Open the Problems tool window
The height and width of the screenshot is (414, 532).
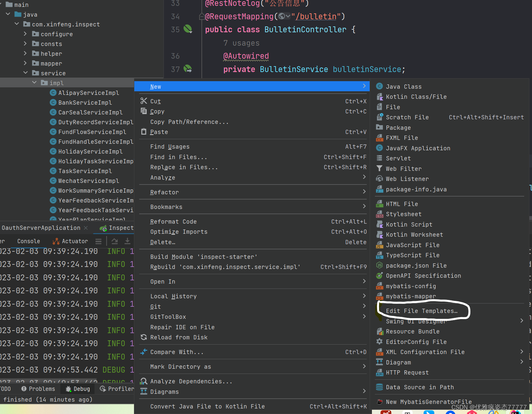click(38, 389)
